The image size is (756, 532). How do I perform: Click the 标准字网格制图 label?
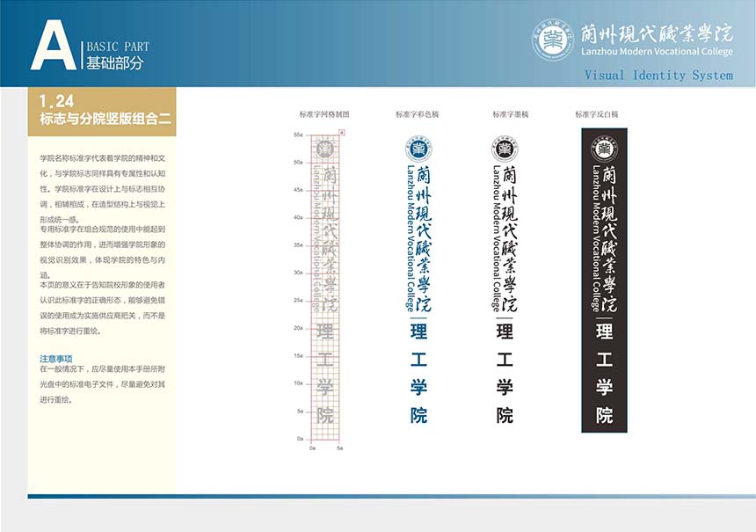[x=324, y=114]
